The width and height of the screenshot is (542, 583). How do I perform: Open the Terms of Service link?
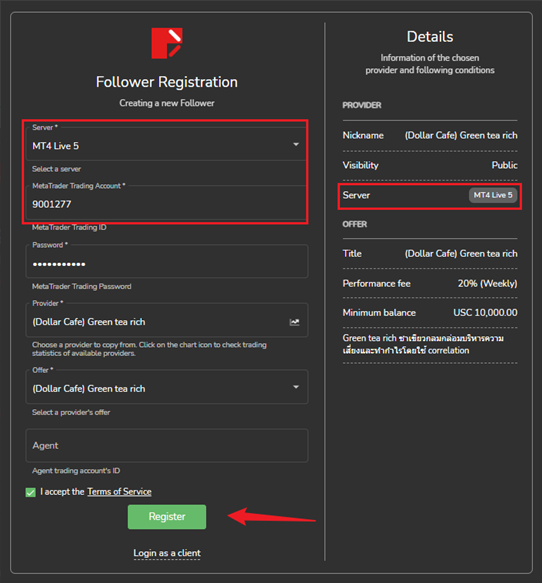coord(119,492)
